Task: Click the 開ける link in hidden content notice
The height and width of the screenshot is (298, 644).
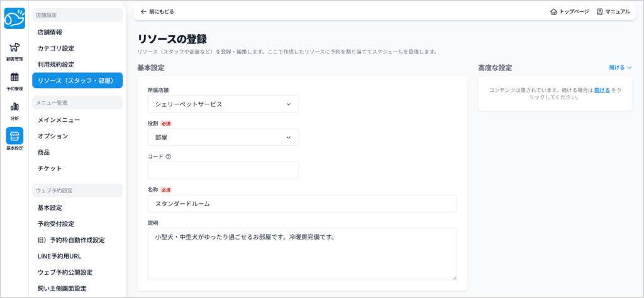Action: pyautogui.click(x=602, y=91)
